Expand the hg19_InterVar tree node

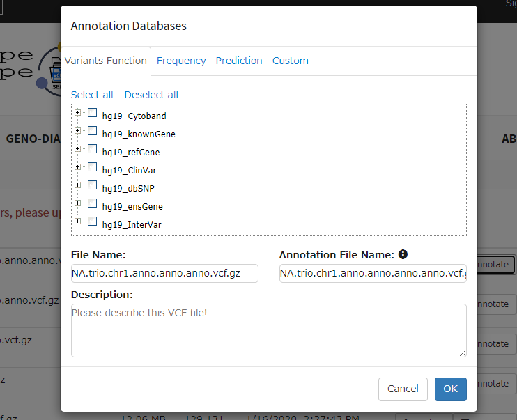[x=78, y=221]
